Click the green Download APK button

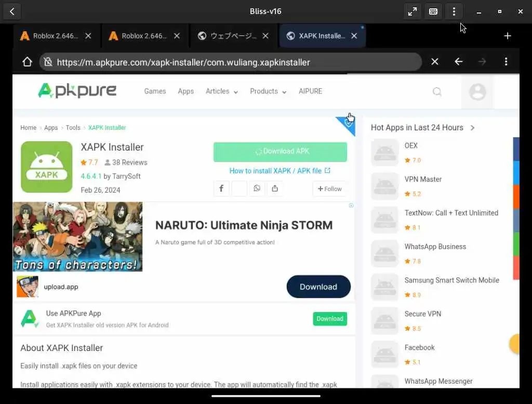pyautogui.click(x=280, y=152)
